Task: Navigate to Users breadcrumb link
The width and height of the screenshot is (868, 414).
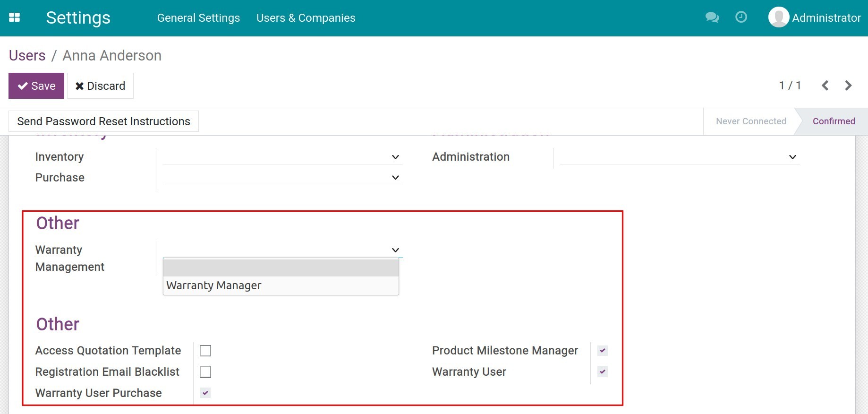Action: (x=27, y=55)
